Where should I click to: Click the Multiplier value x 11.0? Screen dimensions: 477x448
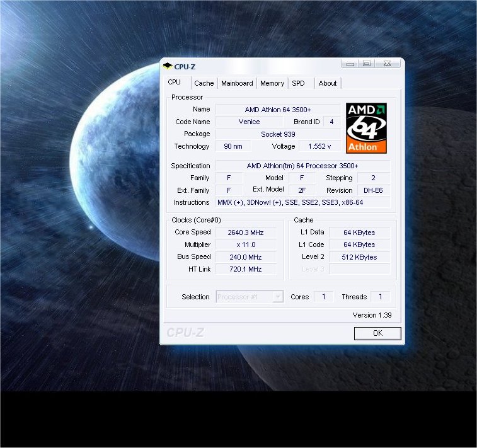pos(246,245)
